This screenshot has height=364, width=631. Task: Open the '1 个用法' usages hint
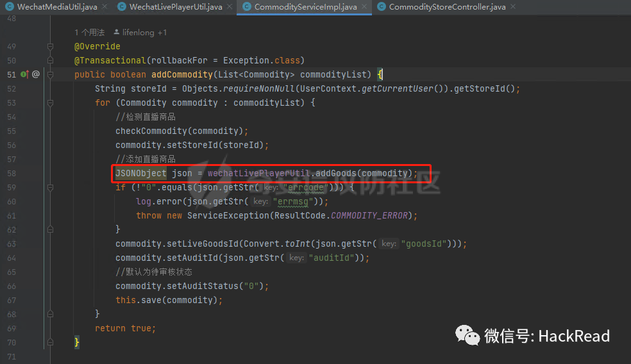tap(89, 32)
